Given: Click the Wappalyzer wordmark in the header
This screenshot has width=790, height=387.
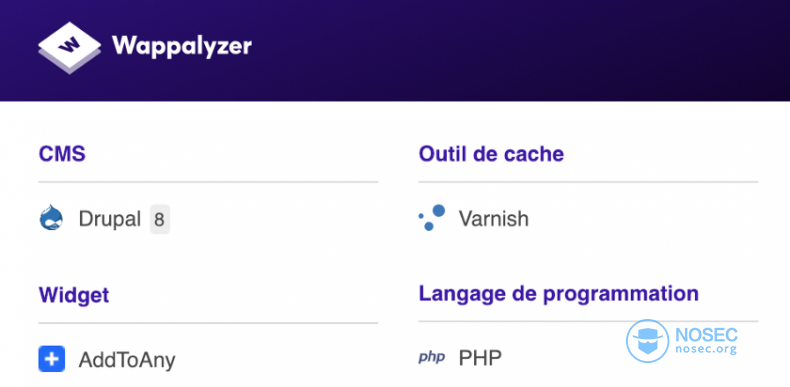Looking at the screenshot, I should (x=182, y=47).
